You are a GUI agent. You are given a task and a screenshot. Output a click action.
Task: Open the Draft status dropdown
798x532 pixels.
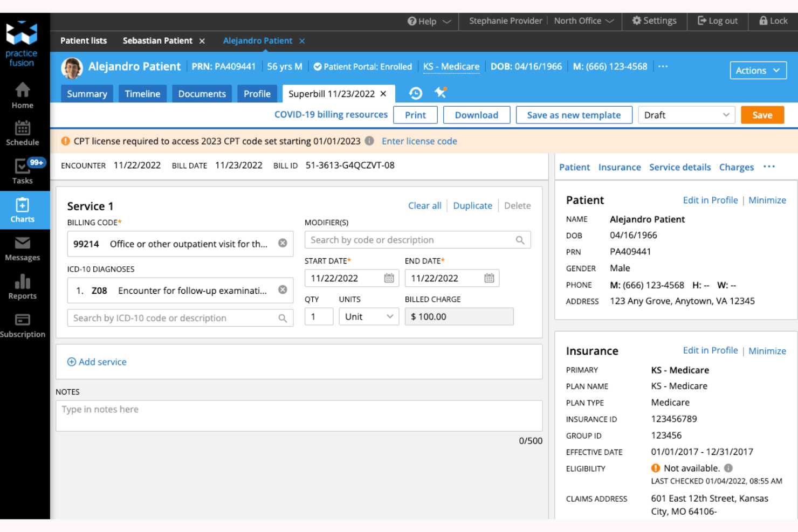click(686, 115)
